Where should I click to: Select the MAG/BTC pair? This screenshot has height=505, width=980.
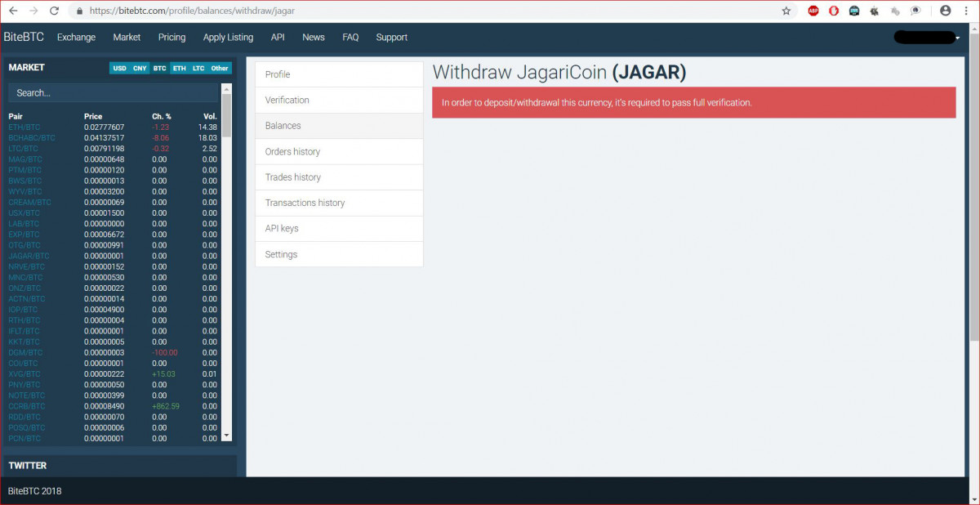click(24, 159)
